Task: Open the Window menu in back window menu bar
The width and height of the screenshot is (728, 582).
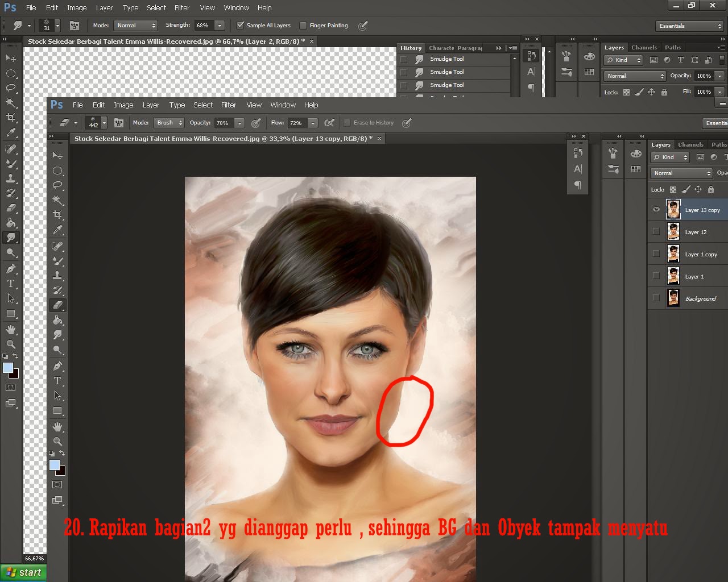Action: point(237,8)
